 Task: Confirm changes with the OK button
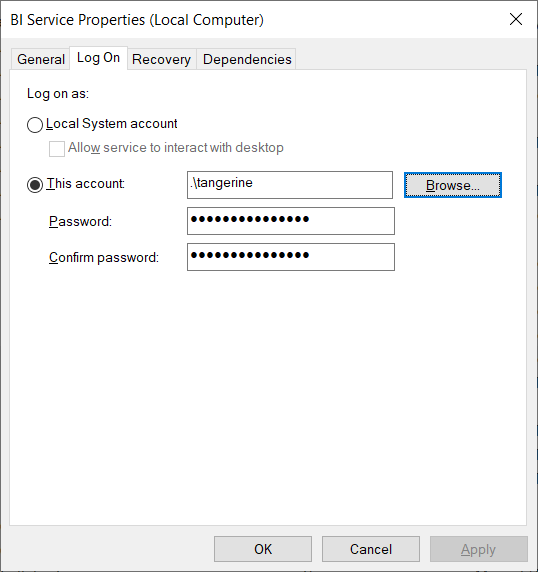click(263, 549)
